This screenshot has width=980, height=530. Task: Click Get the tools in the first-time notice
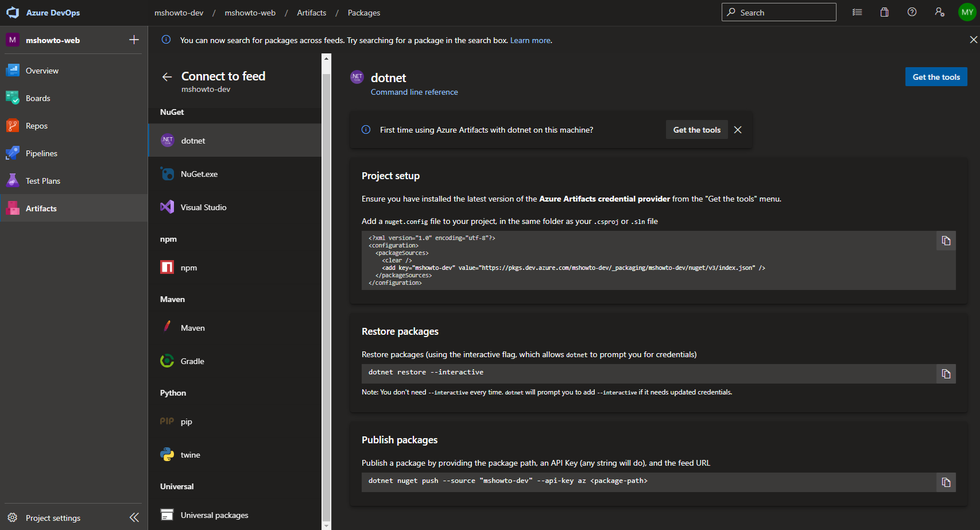(696, 130)
